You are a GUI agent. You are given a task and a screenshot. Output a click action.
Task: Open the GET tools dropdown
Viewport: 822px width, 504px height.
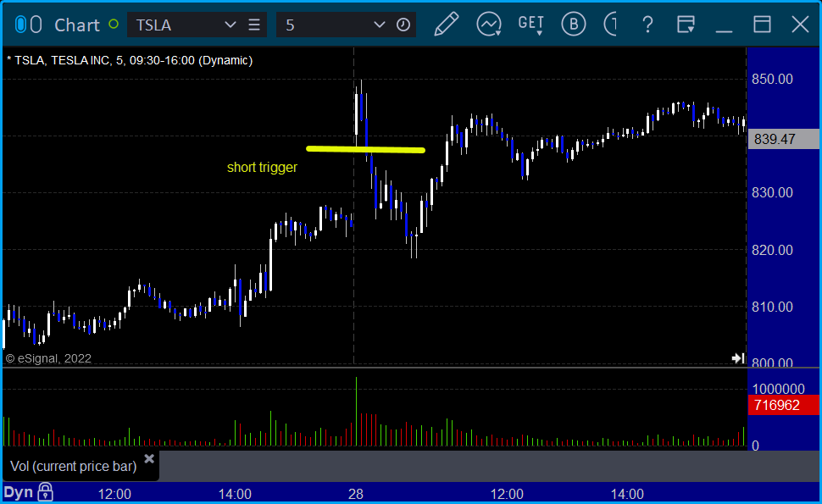(531, 25)
